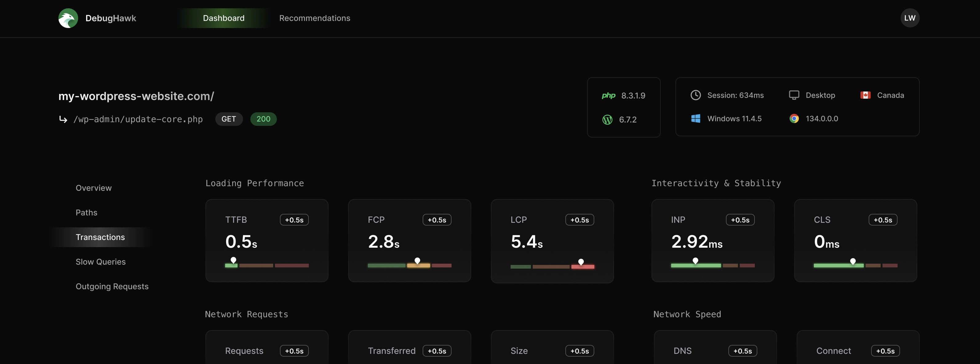Open Outgoing Requests in the sidebar
The height and width of the screenshot is (364, 980).
click(x=112, y=286)
